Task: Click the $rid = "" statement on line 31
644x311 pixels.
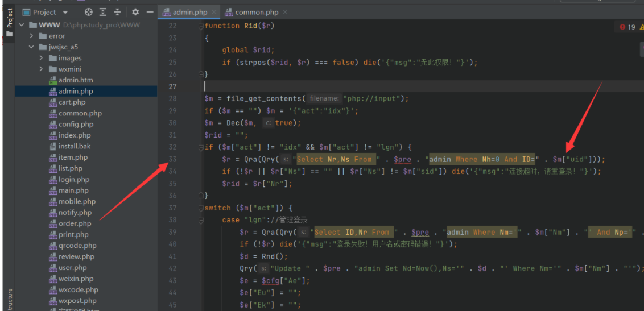Action: (x=226, y=135)
